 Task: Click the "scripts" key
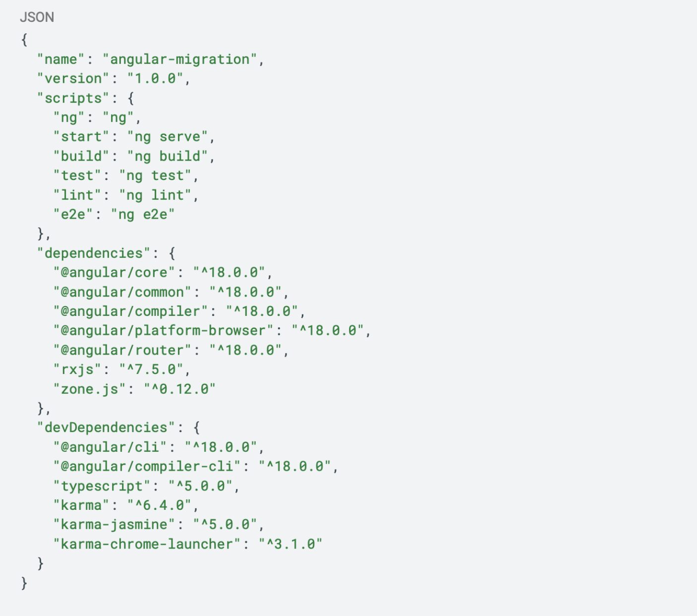73,98
